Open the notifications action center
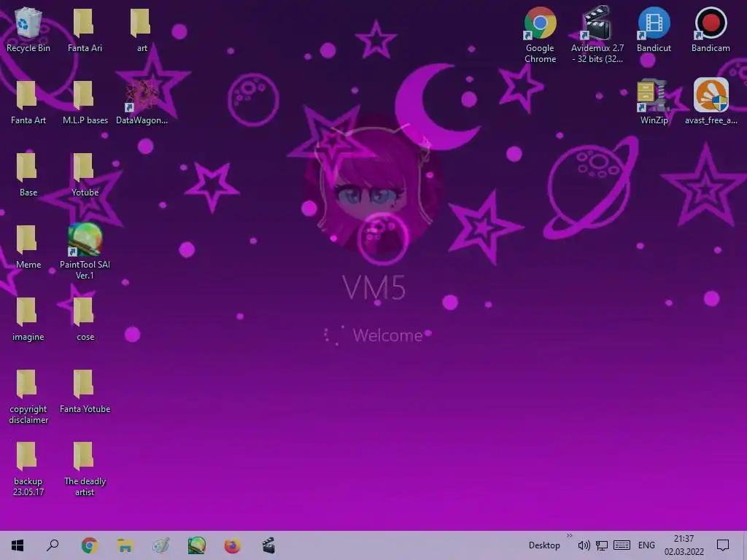This screenshot has height=560, width=747. (x=723, y=545)
